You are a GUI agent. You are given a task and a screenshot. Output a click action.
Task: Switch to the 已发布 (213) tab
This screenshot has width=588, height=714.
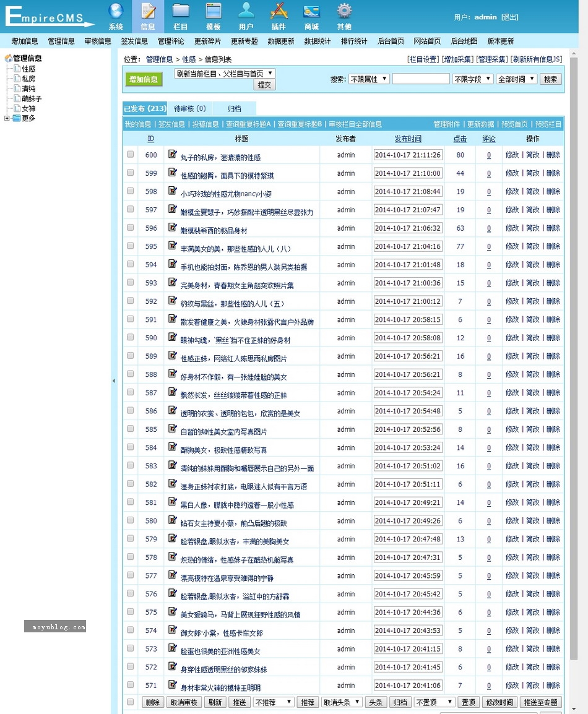coord(145,108)
